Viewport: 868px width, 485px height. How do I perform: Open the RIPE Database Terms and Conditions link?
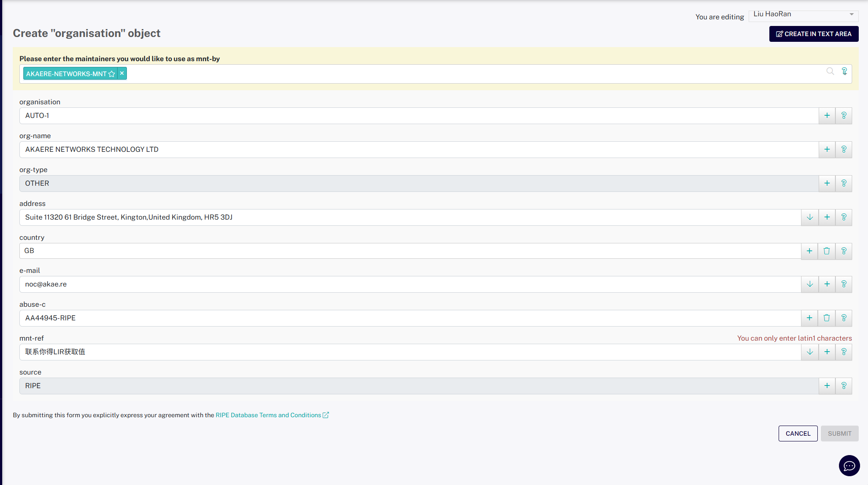(268, 415)
